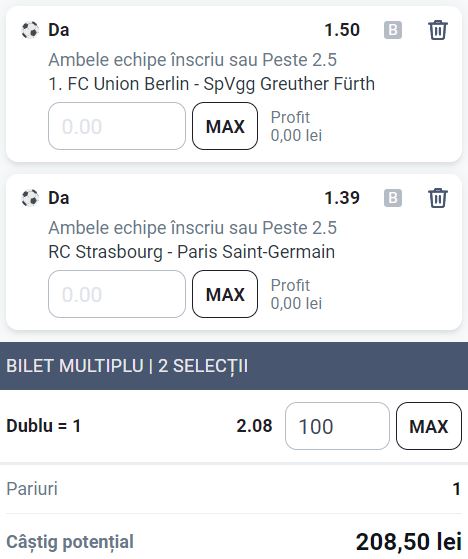Click the Bilet Multiplu 2 Selecții header

tap(234, 366)
